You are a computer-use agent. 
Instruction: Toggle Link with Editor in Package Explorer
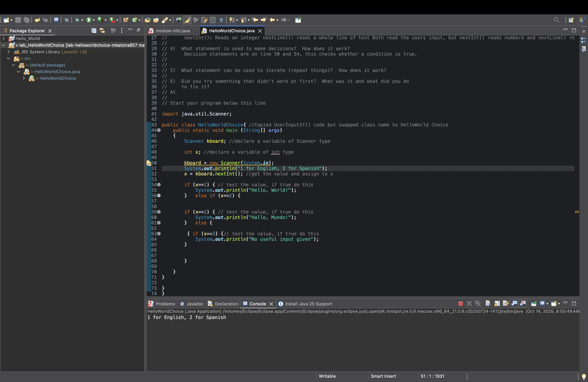102,31
